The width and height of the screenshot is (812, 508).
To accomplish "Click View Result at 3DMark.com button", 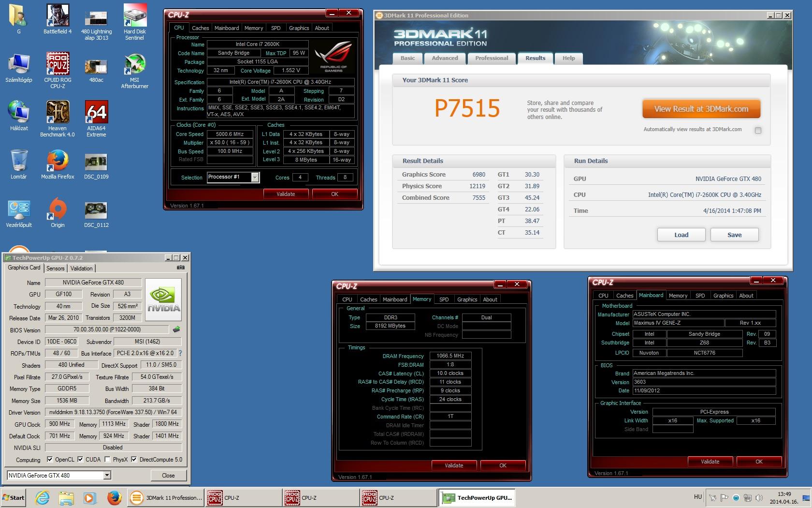I will pos(701,109).
